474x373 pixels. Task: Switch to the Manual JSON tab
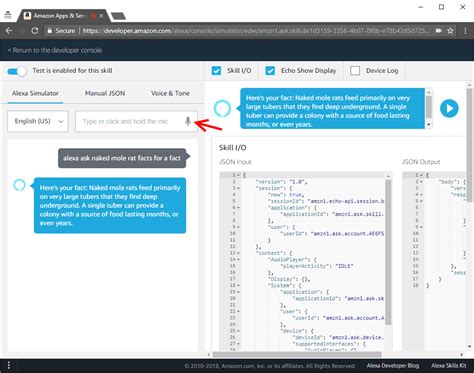(x=105, y=93)
